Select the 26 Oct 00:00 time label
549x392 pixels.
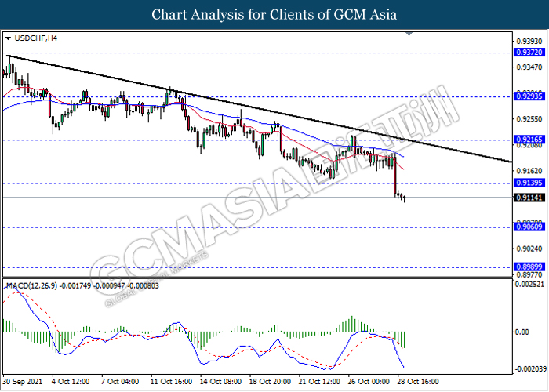(369, 382)
